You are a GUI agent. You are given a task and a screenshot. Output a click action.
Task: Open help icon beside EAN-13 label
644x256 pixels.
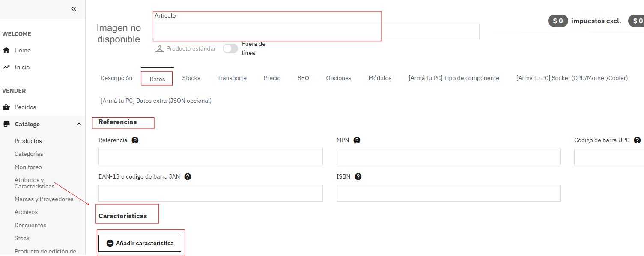[188, 176]
